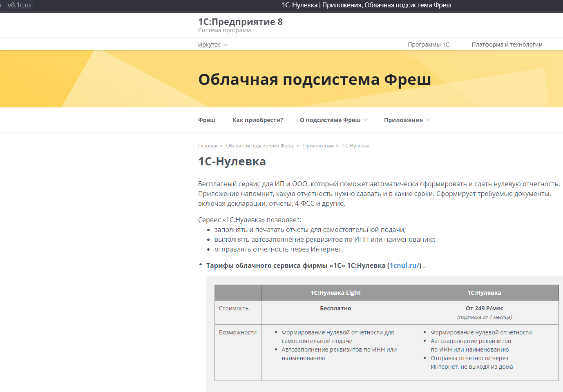563x392 pixels.
Task: Go to the Фреш tab
Action: 207,120
